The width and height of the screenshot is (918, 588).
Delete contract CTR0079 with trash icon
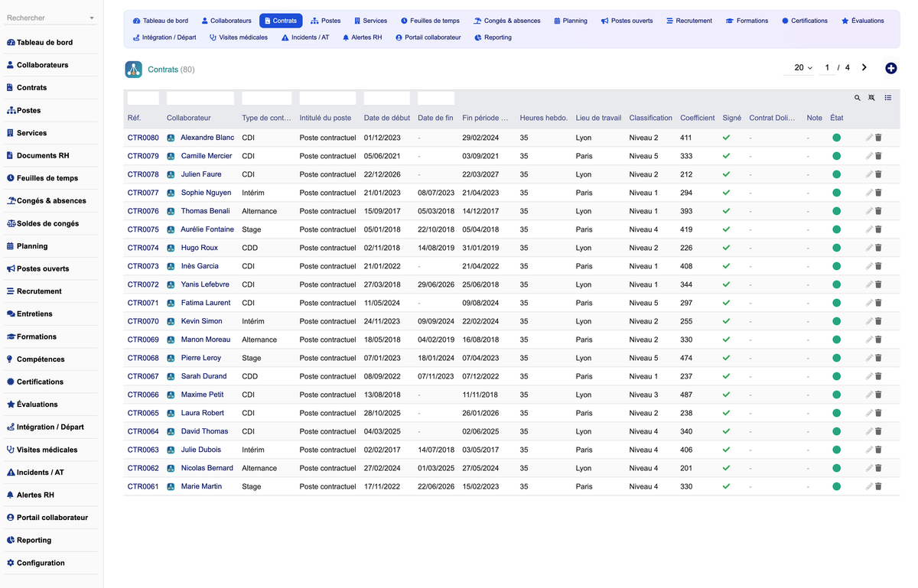point(878,156)
